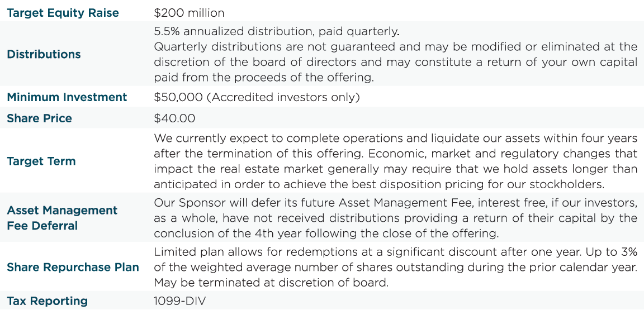644x310 pixels.
Task: Click the 'Our Sponsor will defer' line
Action: coord(395,202)
